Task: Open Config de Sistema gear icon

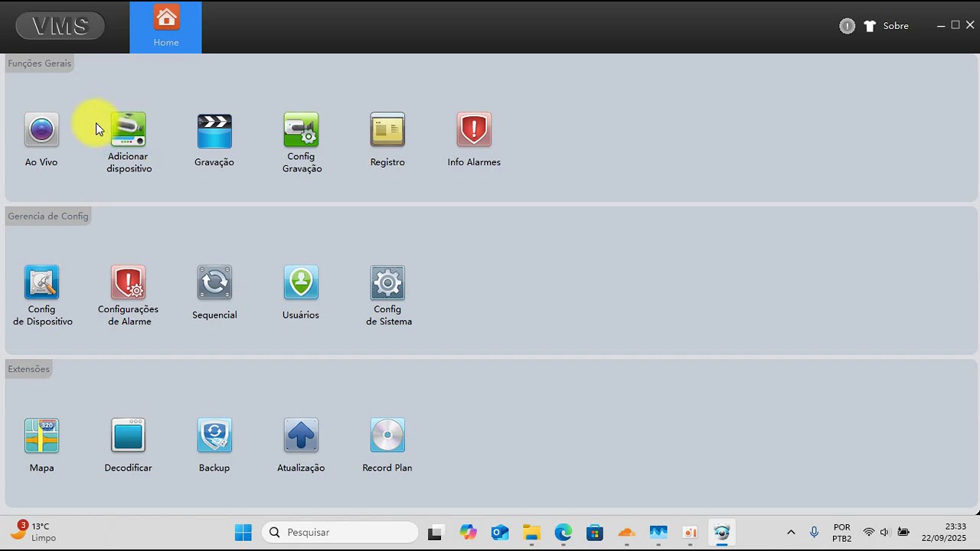Action: pos(387,283)
